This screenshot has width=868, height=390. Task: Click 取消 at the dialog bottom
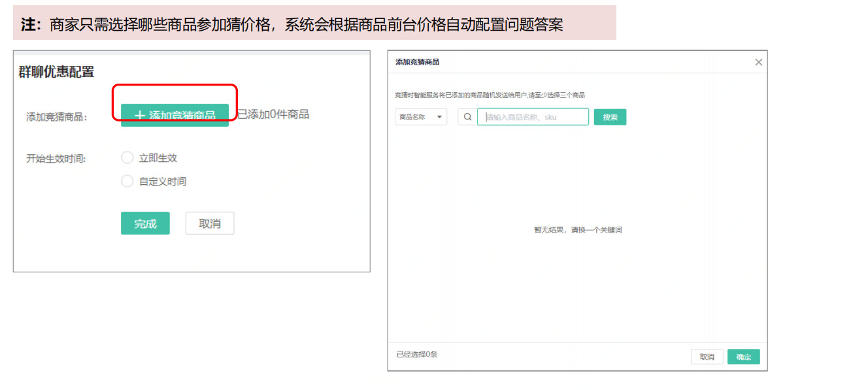point(707,357)
